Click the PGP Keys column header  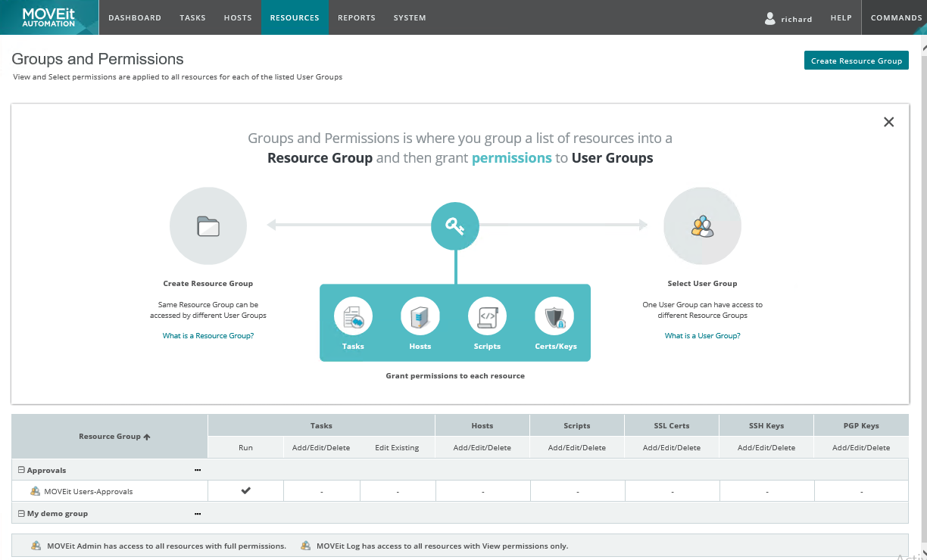[x=861, y=425]
